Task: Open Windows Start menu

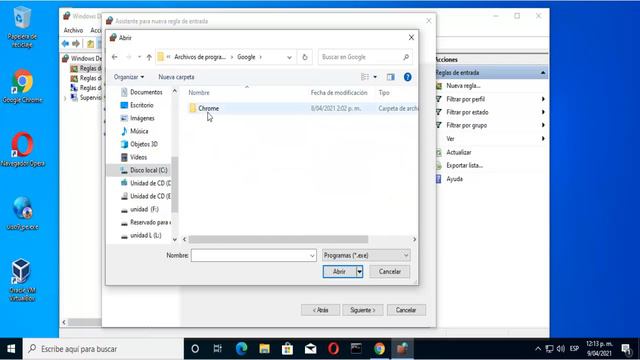Action: pos(11,349)
